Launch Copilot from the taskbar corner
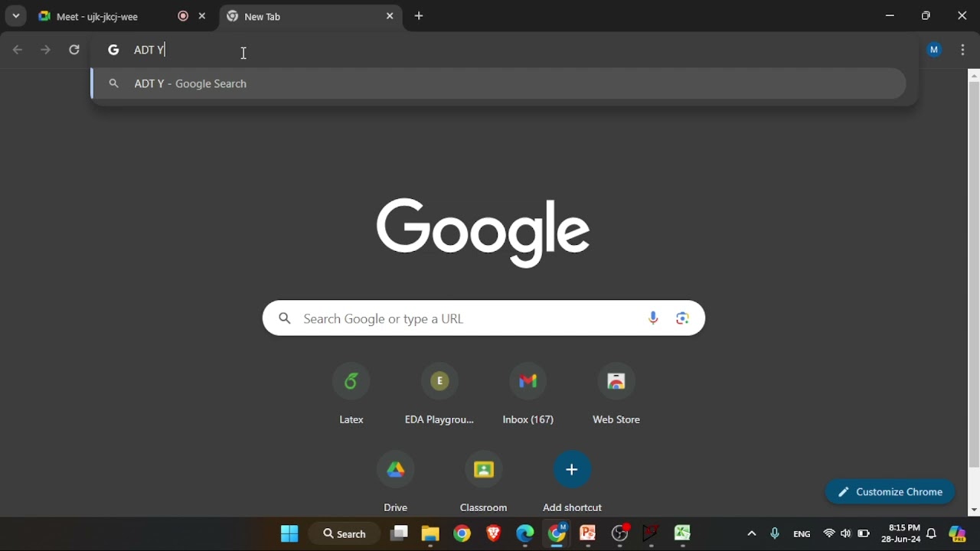 coord(959,534)
